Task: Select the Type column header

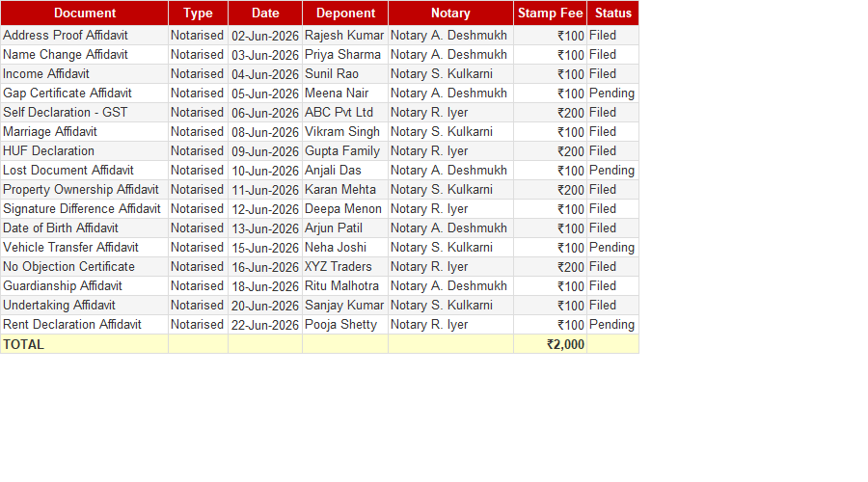Action: coord(198,13)
